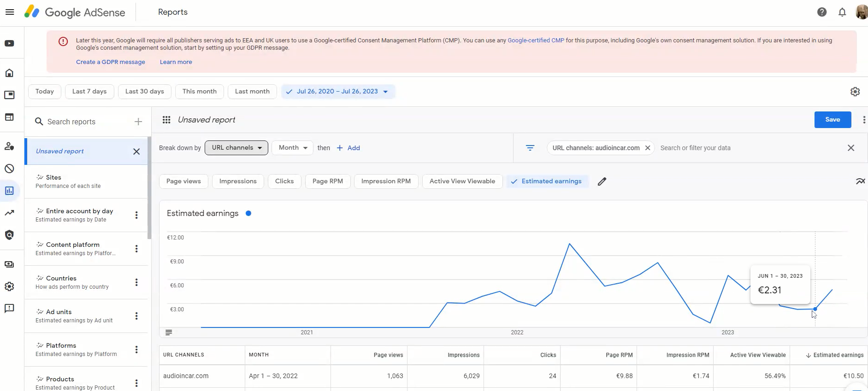Toggle Active View Viewable metric

click(462, 181)
